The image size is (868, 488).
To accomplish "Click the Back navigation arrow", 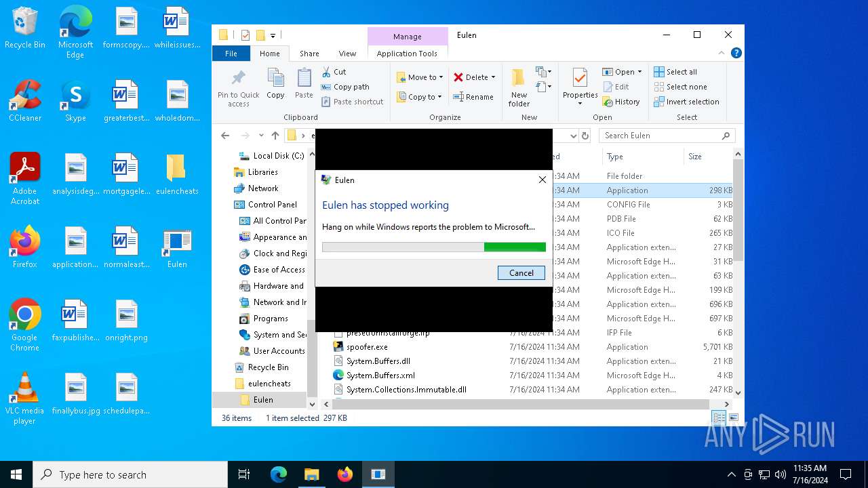I will pyautogui.click(x=225, y=136).
